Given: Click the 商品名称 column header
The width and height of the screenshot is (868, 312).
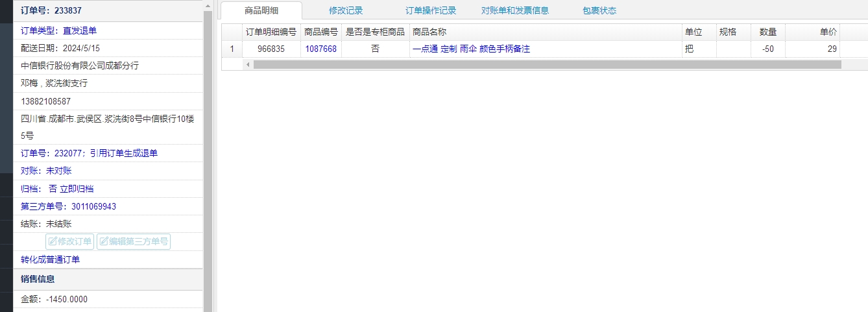Looking at the screenshot, I should (546, 32).
